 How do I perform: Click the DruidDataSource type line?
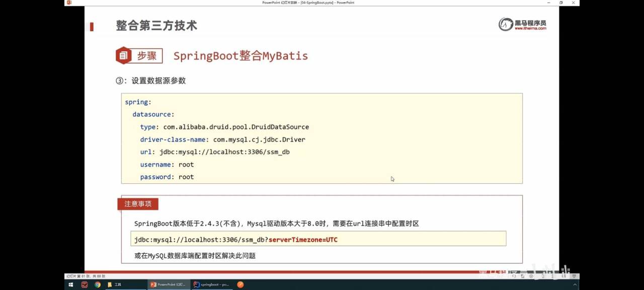[x=224, y=127]
